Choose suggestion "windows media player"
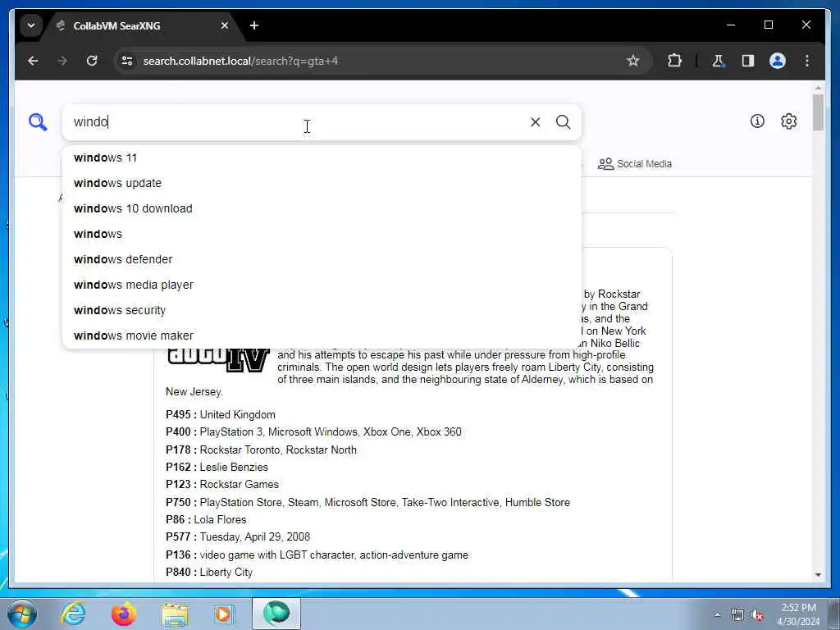840x630 pixels. point(322,285)
